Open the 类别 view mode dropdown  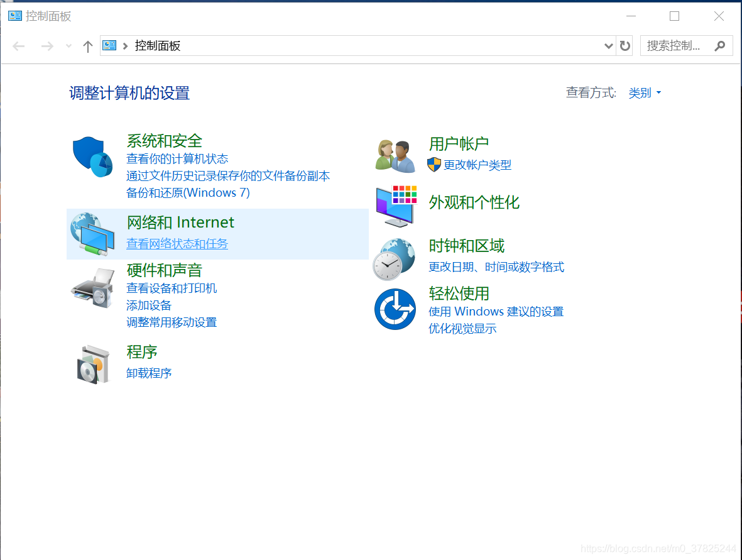[645, 93]
